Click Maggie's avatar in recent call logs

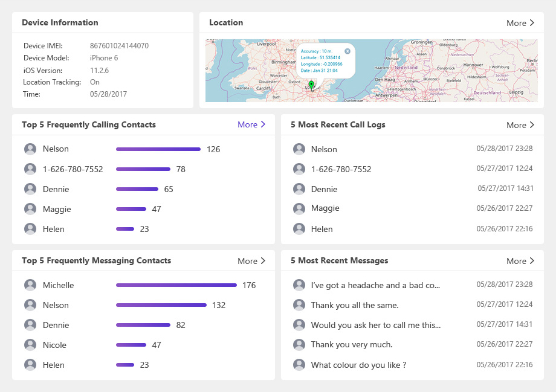pyautogui.click(x=299, y=209)
